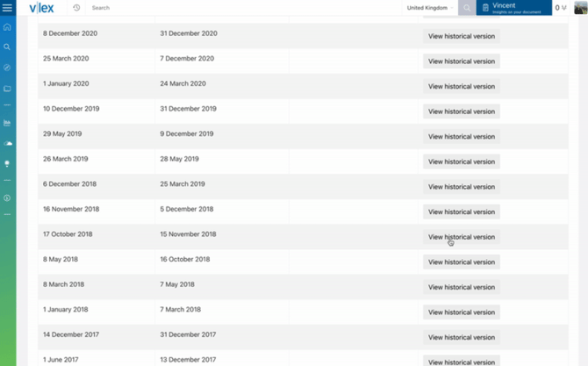Select end date 7 March 2018
Screen dimensions: 588x366
[181, 310]
